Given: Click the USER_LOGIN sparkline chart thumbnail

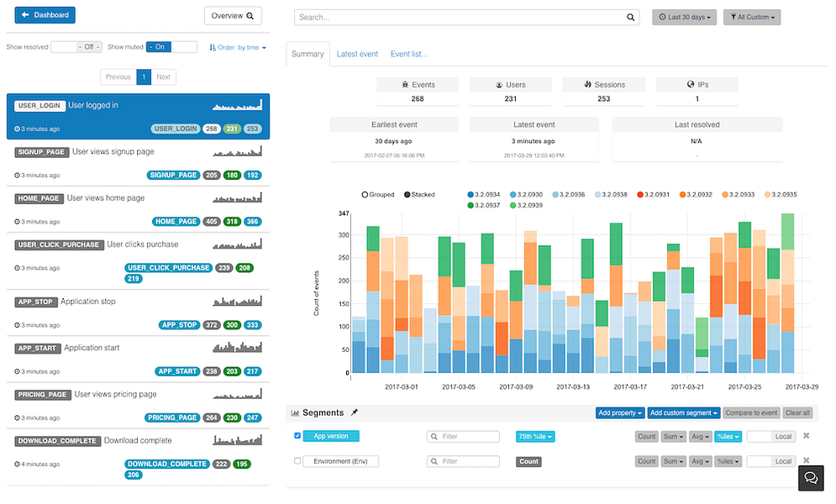Looking at the screenshot, I should coord(237,106).
